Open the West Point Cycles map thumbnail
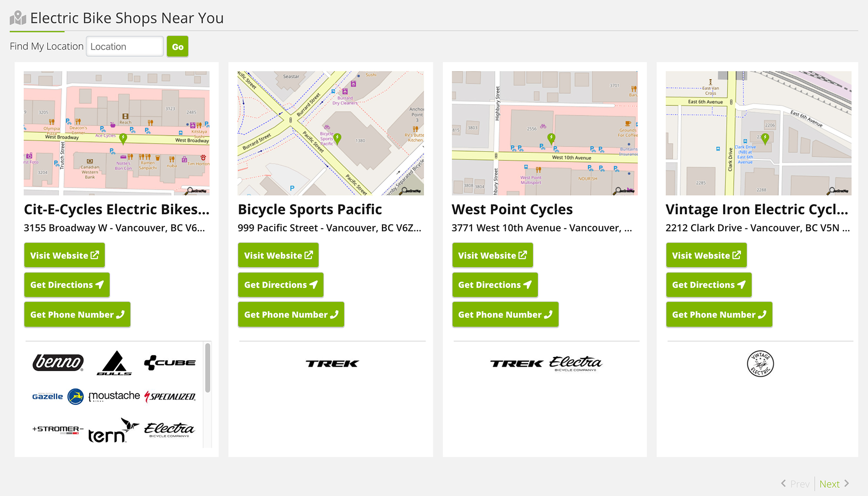868x496 pixels. click(545, 133)
